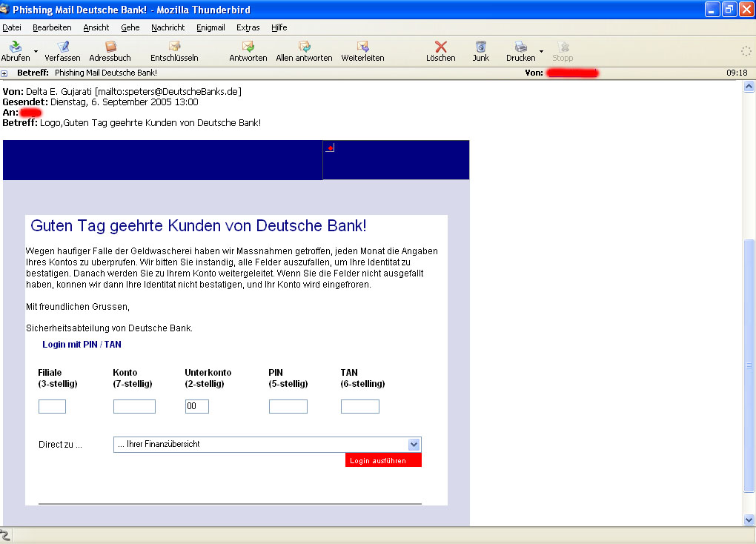756x544 pixels.
Task: Click the Entschlüsseln decrypt icon
Action: pos(174,47)
